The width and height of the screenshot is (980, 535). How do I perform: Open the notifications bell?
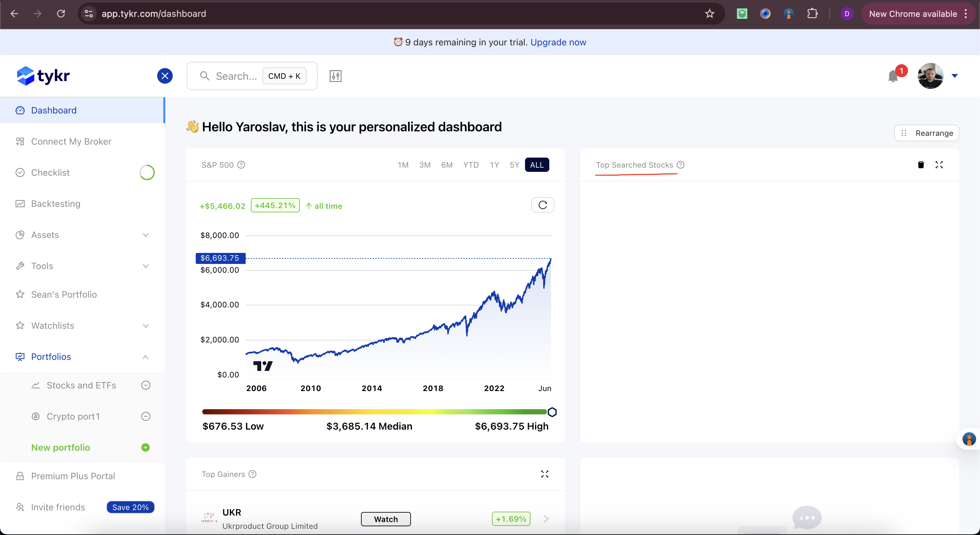893,76
